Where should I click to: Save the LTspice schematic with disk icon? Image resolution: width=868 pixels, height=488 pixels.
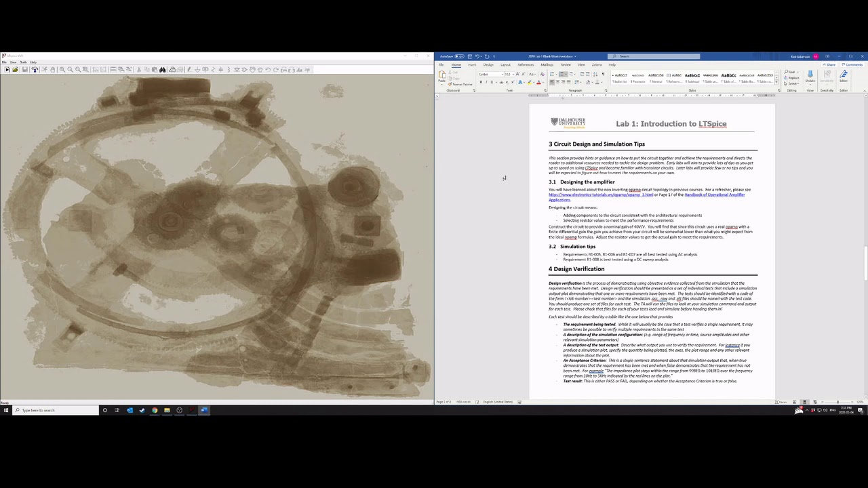[x=24, y=70]
